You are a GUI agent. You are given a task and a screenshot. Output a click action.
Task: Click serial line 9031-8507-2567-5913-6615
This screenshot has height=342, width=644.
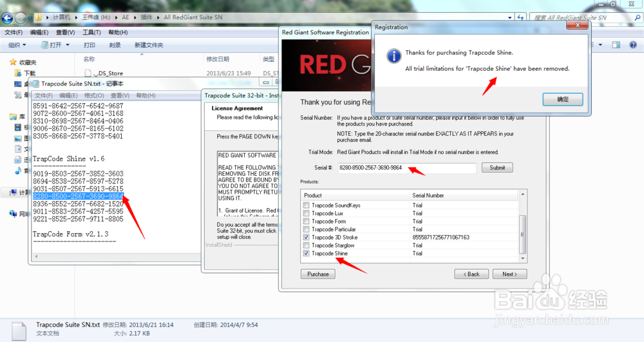[x=78, y=189]
